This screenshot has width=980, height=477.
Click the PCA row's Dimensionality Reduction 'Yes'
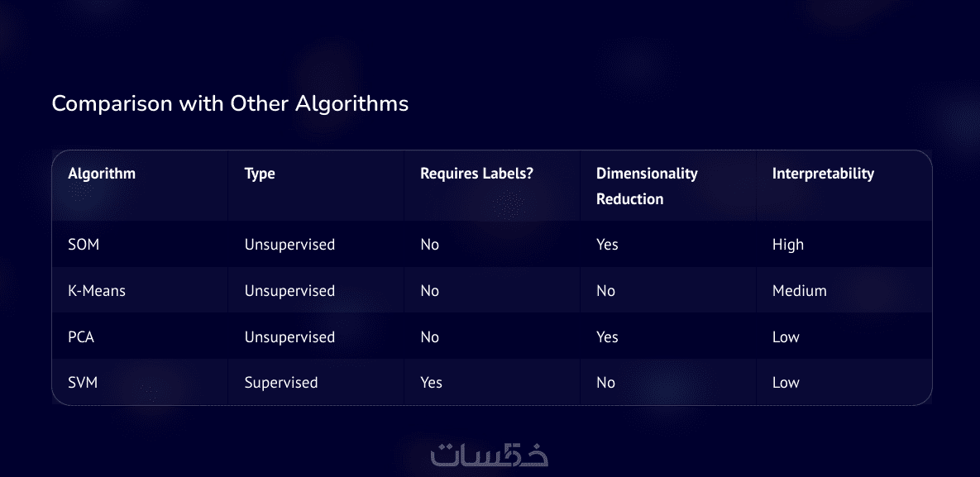click(x=607, y=337)
